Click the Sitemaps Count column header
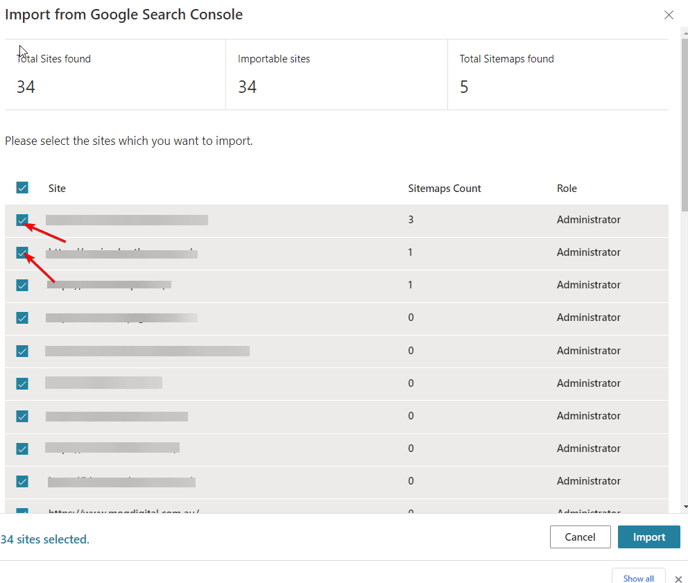The height and width of the screenshot is (583, 688). [x=444, y=188]
